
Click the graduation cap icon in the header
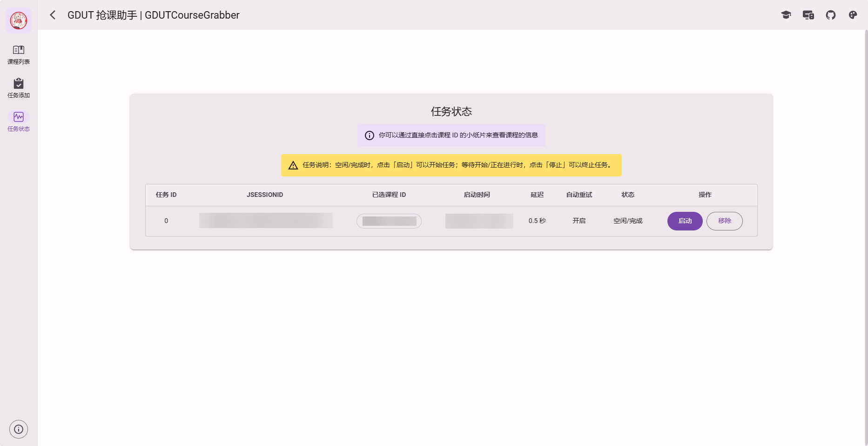(x=786, y=15)
